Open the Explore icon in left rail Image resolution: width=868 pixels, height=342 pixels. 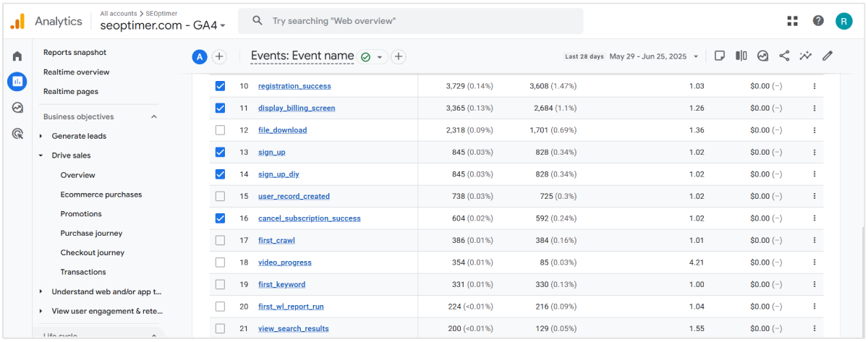tap(17, 108)
